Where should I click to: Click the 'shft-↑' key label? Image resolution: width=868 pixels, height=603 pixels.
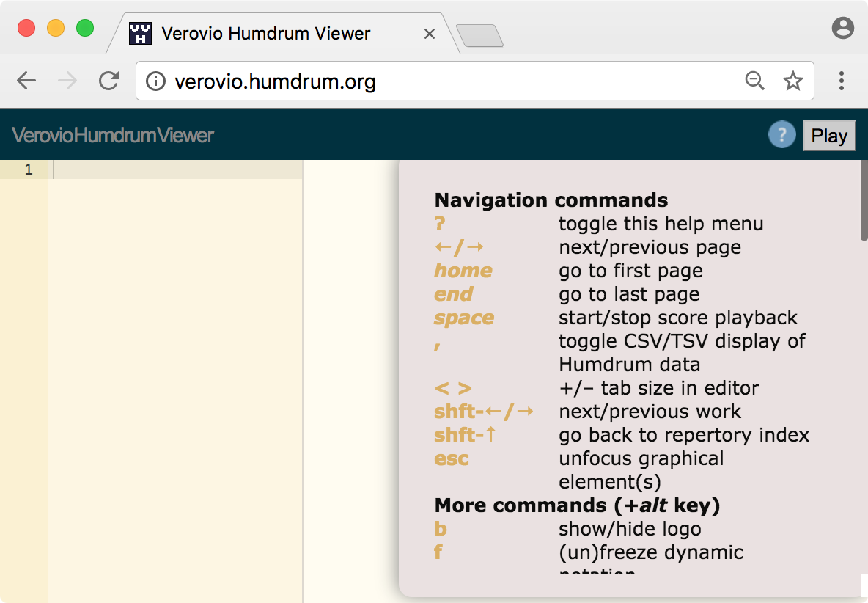coord(465,435)
